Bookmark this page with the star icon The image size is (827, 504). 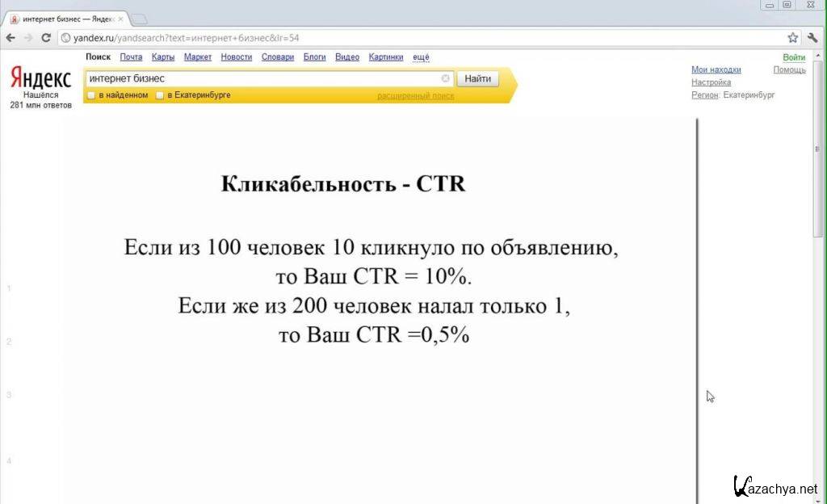click(792, 37)
